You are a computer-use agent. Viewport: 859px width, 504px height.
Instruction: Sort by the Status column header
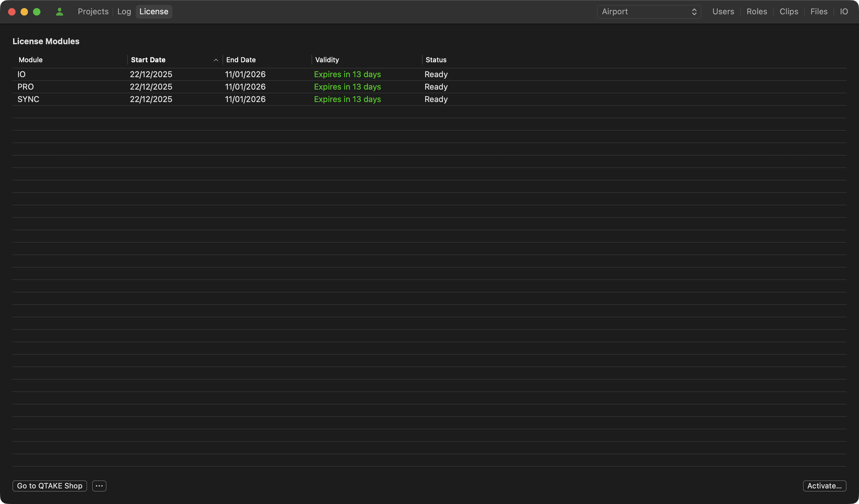pyautogui.click(x=436, y=60)
